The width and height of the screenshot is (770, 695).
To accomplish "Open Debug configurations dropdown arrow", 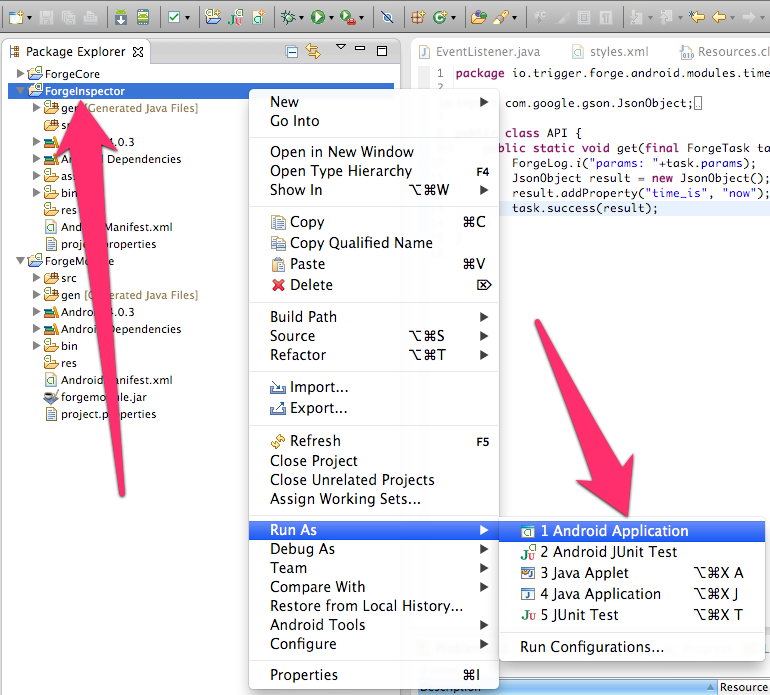I will click(301, 18).
